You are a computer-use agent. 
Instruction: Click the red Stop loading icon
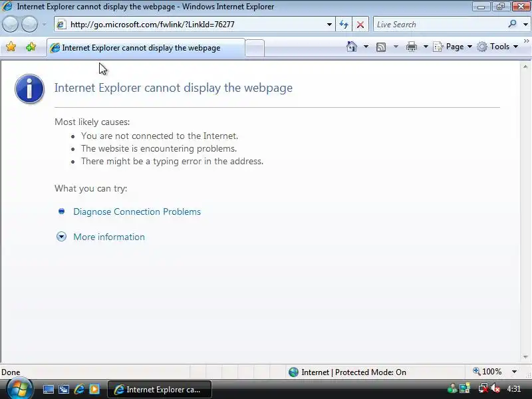[360, 25]
